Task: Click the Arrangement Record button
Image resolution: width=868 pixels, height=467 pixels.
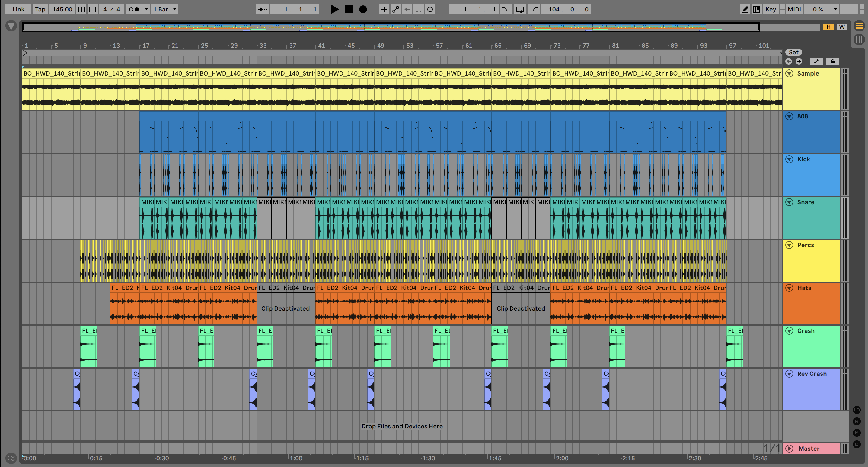Action: [363, 9]
